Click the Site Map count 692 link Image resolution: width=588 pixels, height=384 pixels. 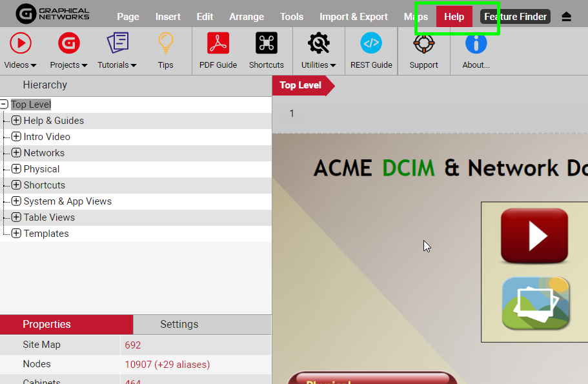pyautogui.click(x=133, y=345)
